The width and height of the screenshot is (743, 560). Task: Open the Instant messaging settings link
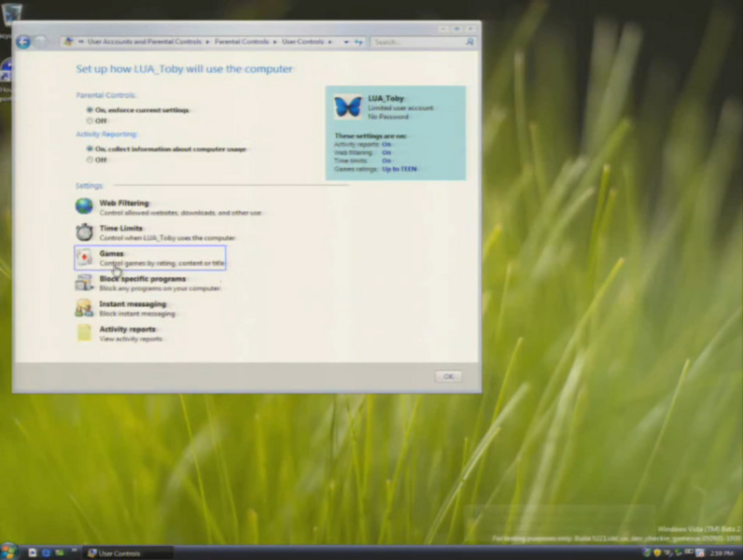(x=133, y=303)
